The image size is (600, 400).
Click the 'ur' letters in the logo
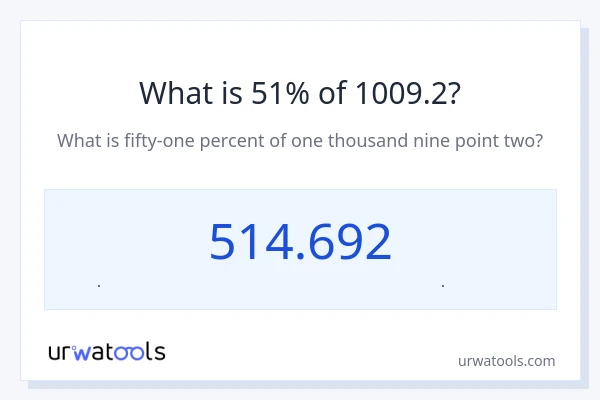[x=60, y=352]
